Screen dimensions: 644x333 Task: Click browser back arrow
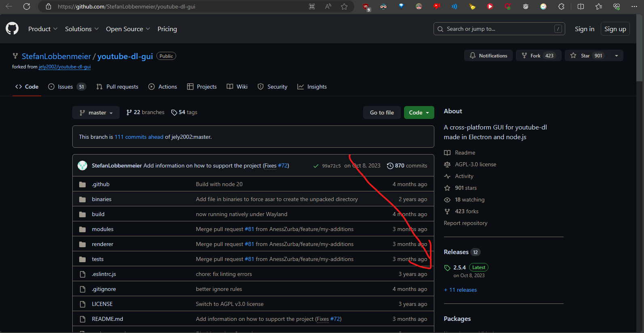[9, 6]
